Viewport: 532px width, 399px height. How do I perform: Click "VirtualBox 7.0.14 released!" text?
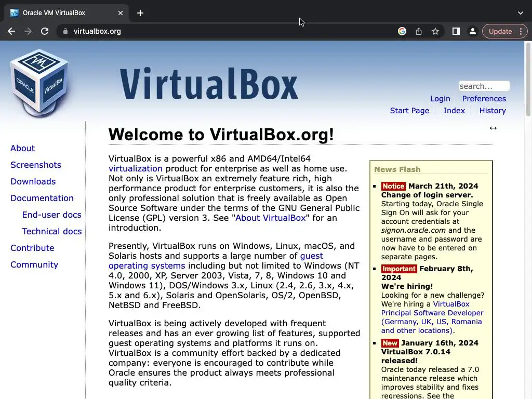point(416,356)
